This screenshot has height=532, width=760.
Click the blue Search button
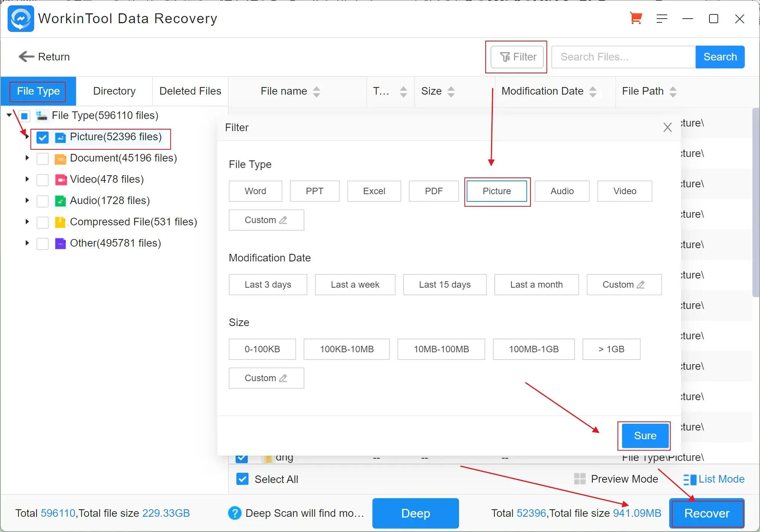tap(720, 57)
